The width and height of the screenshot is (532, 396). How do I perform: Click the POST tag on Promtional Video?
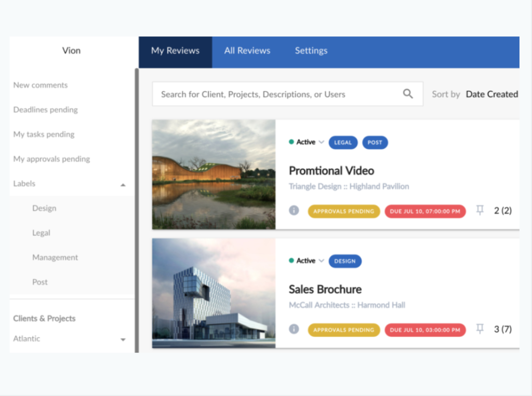[375, 142]
